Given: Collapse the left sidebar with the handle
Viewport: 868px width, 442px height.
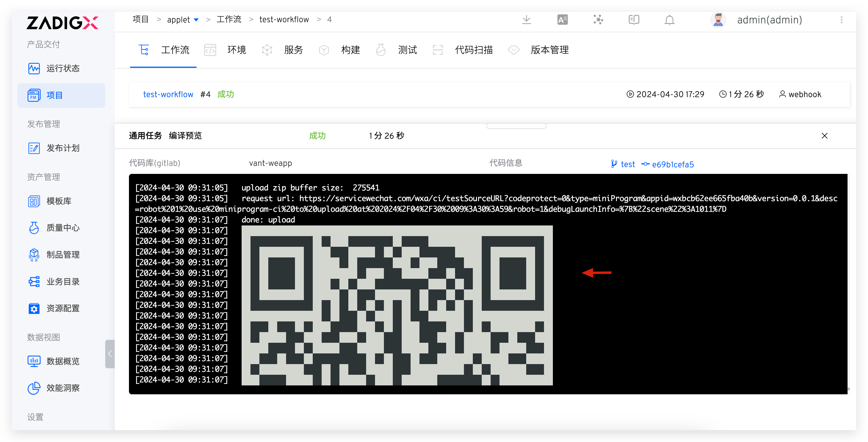Looking at the screenshot, I should click(110, 354).
